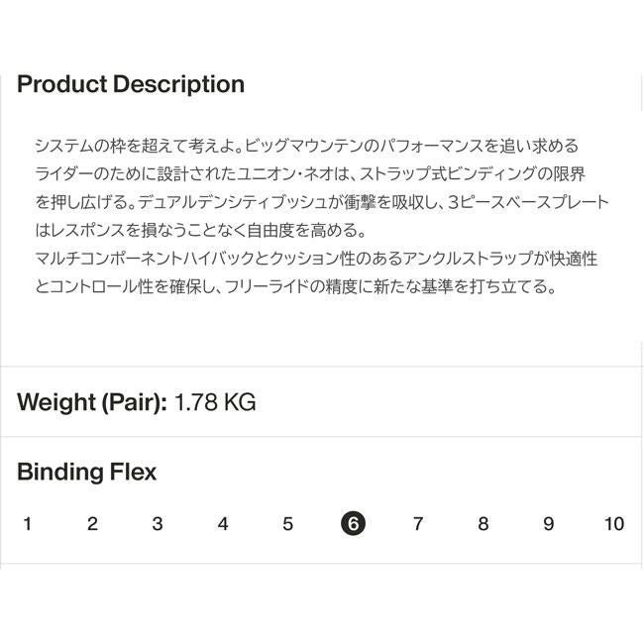Choose binding flex value 8
This screenshot has width=644, height=644.
point(483,524)
